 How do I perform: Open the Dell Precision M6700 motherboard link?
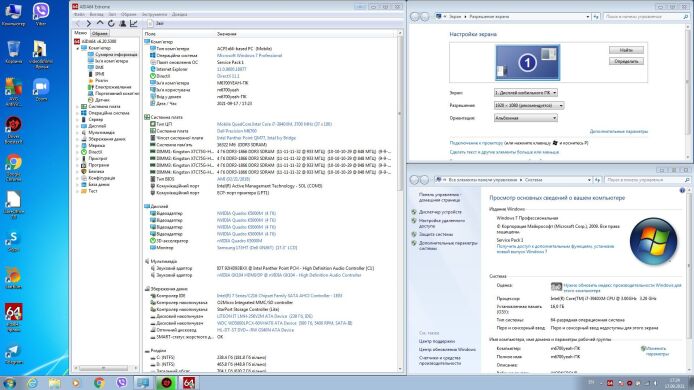pyautogui.click(x=237, y=131)
